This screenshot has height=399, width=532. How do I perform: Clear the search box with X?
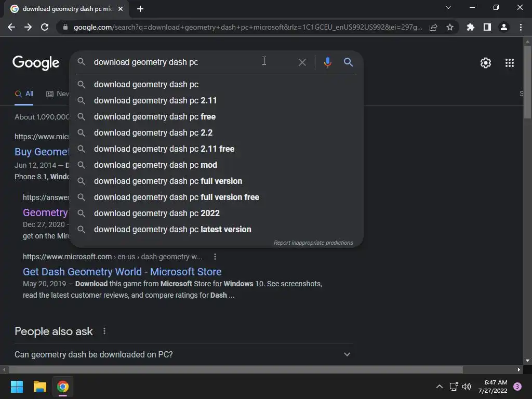coord(302,62)
